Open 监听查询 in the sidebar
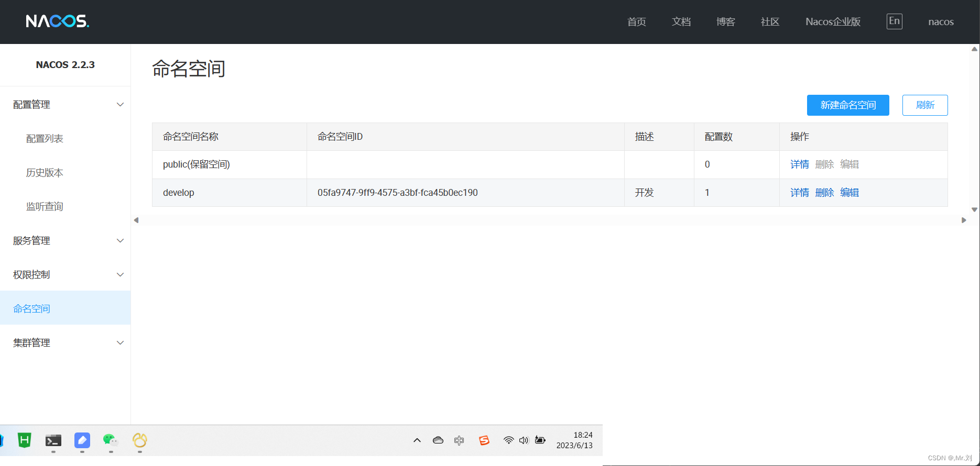The width and height of the screenshot is (980, 466). (x=45, y=207)
